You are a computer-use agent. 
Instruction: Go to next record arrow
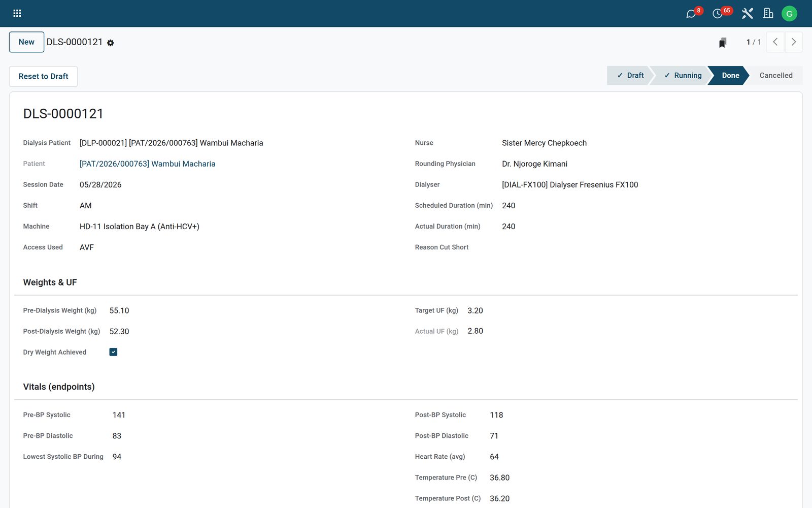click(794, 42)
